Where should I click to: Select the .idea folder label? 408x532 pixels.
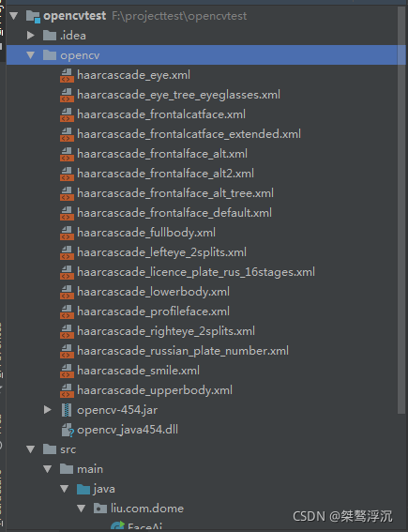[73, 36]
